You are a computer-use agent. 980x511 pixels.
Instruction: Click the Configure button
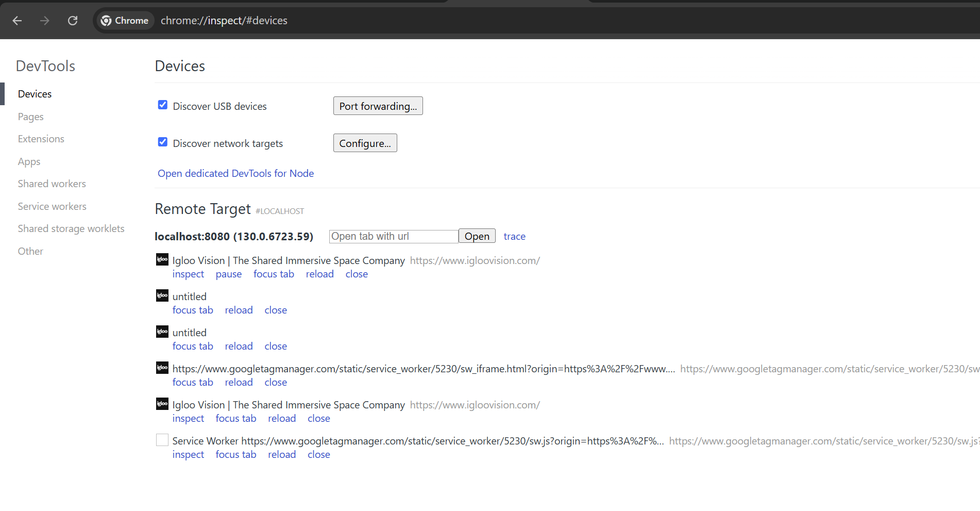[365, 143]
